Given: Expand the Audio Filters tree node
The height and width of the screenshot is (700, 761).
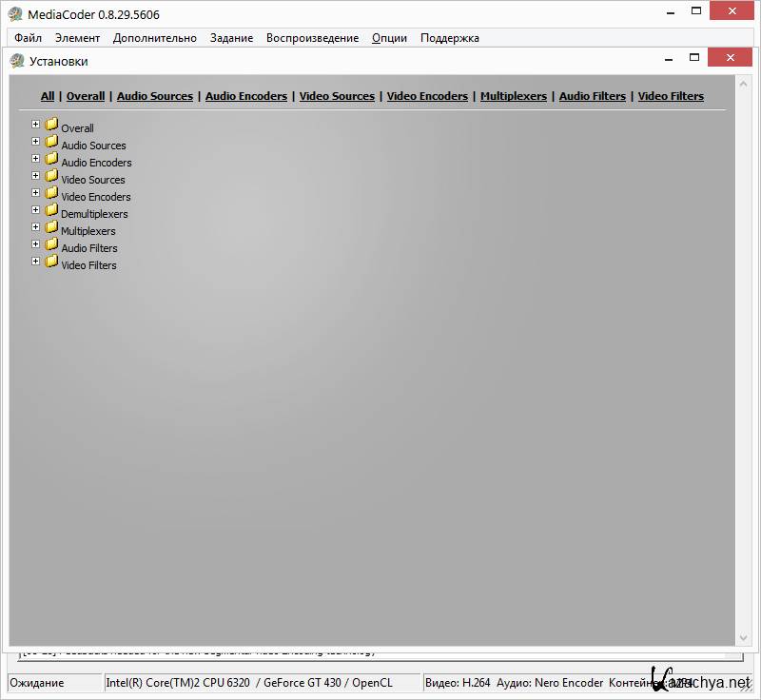Looking at the screenshot, I should 36,244.
